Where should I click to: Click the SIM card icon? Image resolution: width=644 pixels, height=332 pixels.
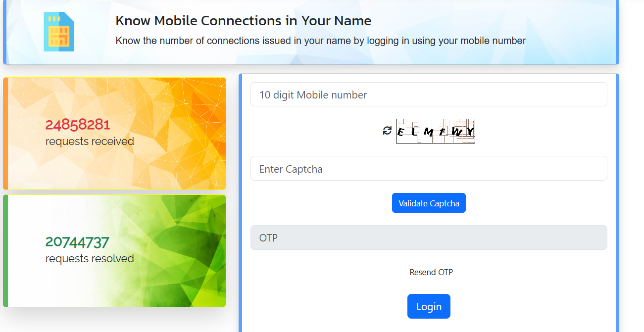(x=59, y=32)
